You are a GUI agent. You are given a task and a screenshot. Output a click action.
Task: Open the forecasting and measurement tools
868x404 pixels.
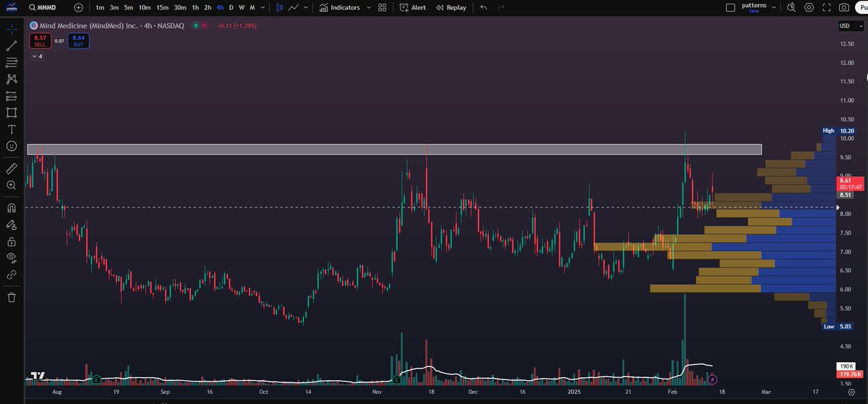(12, 95)
